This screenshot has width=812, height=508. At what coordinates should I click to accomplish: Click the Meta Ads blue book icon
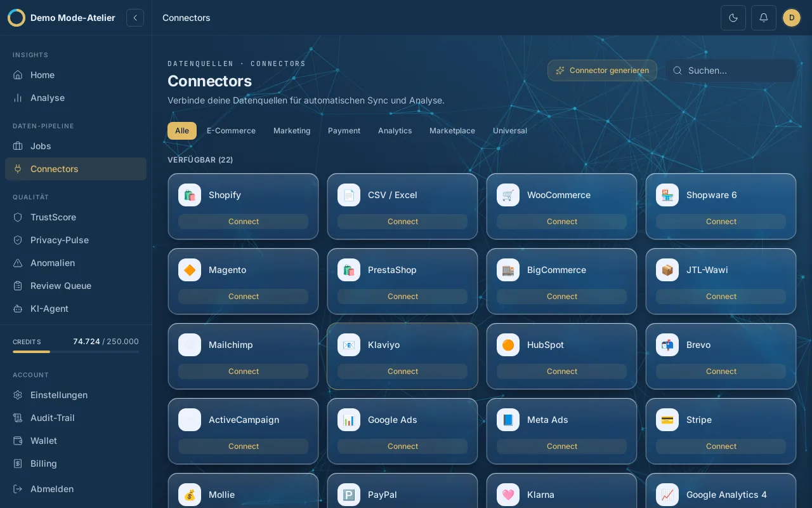[x=508, y=420]
